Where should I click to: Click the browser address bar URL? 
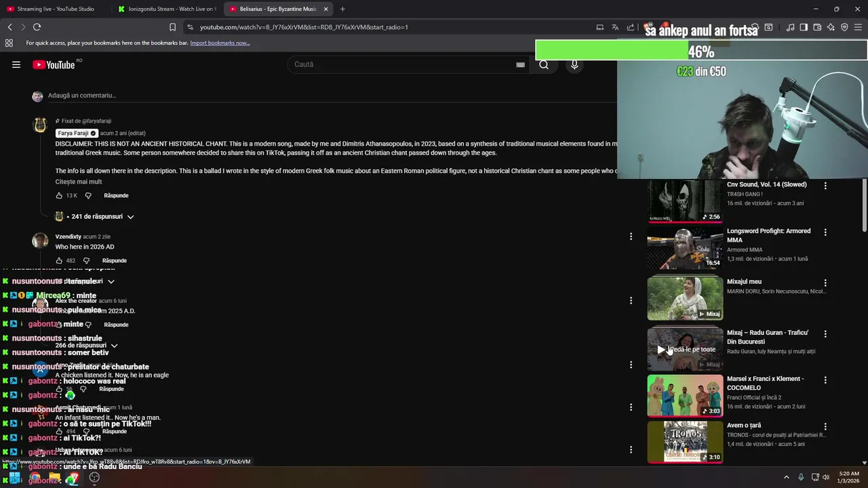click(x=304, y=27)
